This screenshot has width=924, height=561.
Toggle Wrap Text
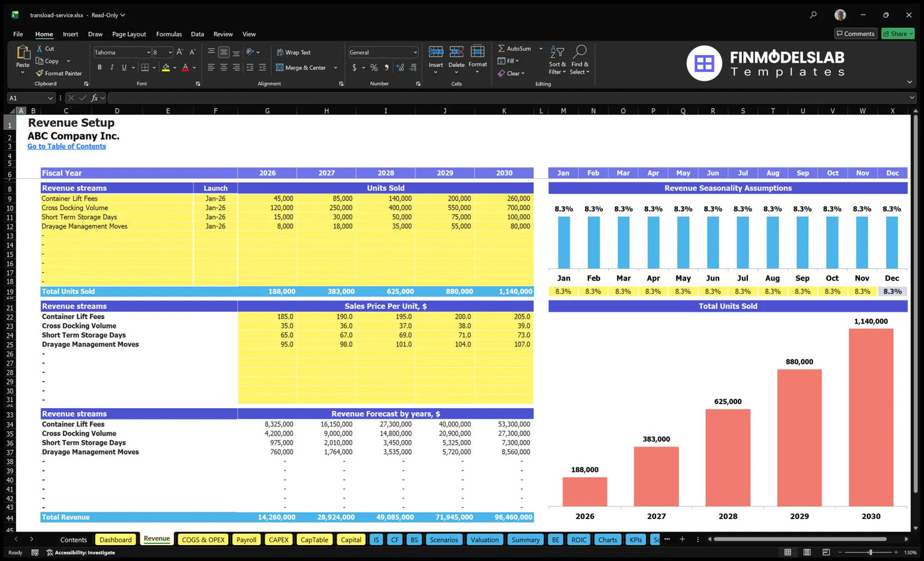pyautogui.click(x=293, y=52)
